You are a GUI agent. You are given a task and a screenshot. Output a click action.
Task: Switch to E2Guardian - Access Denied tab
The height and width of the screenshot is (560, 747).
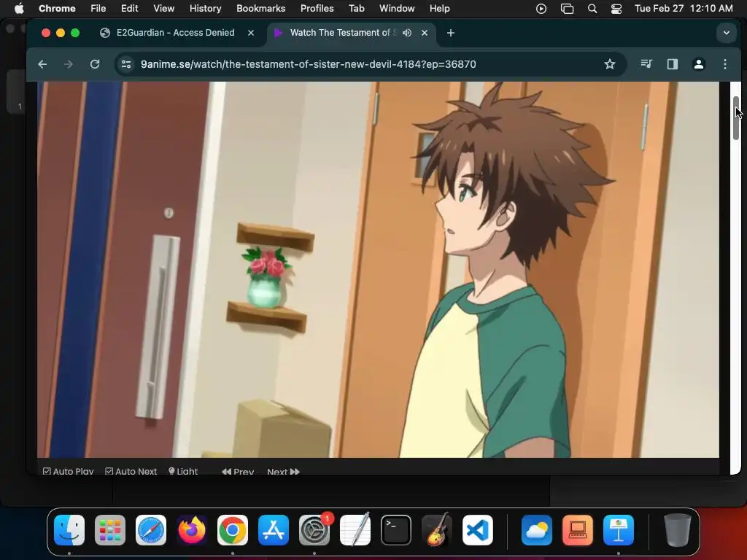click(175, 33)
